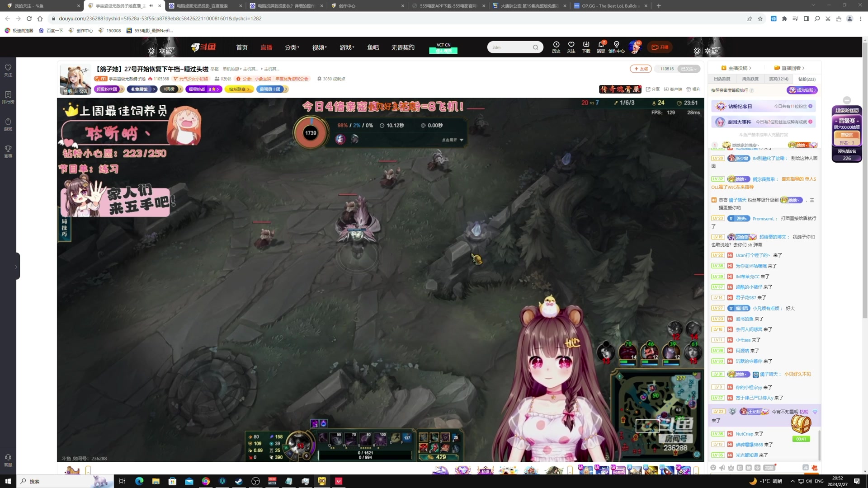The image size is (868, 488).
Task: Expand the 已关注 follow dropdown
Action: pyautogui.click(x=690, y=69)
